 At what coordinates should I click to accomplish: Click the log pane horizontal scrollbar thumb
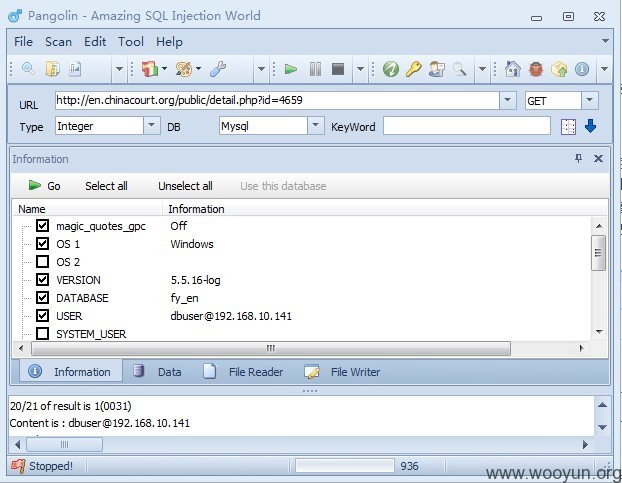(x=64, y=444)
